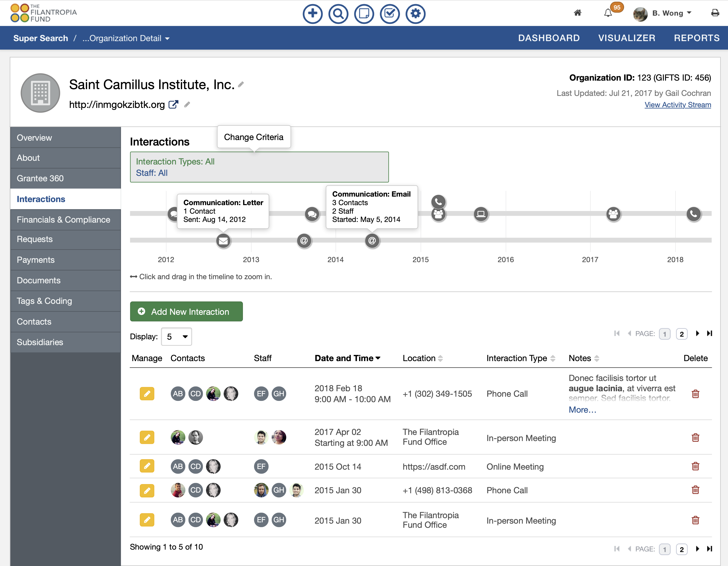Switch to the VISUALIZER menu
This screenshot has width=728, height=566.
627,38
